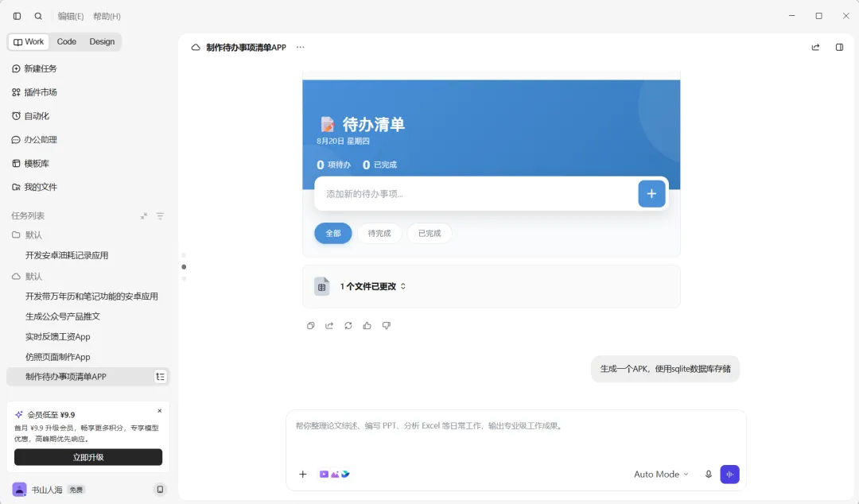The image size is (859, 504).
Task: Regenerate the response with refresh icon
Action: [348, 325]
